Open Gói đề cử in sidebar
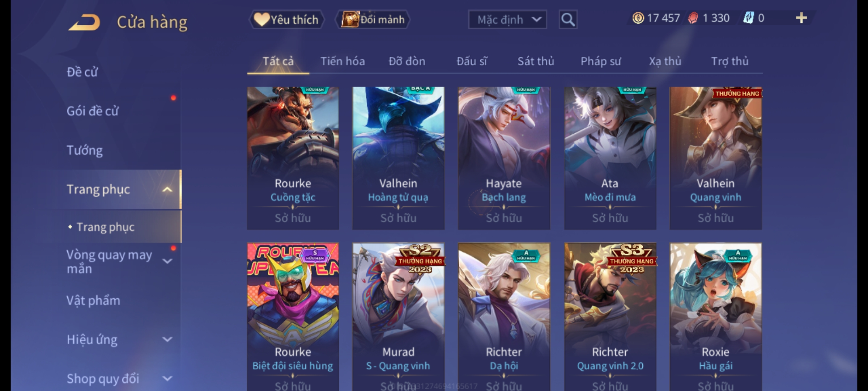The height and width of the screenshot is (391, 868). coord(93,111)
